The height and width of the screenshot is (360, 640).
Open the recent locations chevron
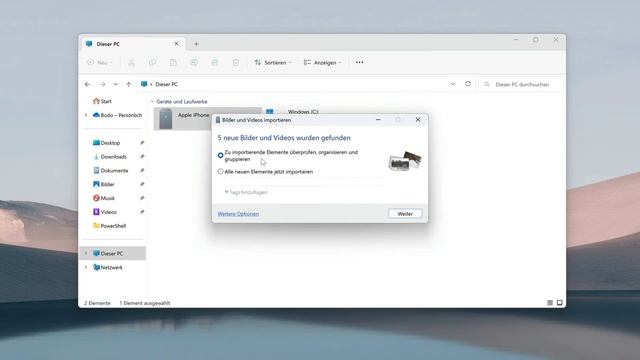point(116,84)
